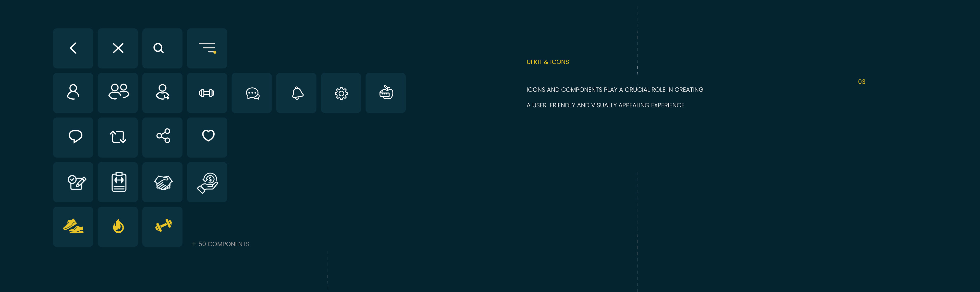Click the X close icon tile
The width and height of the screenshot is (980, 292).
click(118, 48)
